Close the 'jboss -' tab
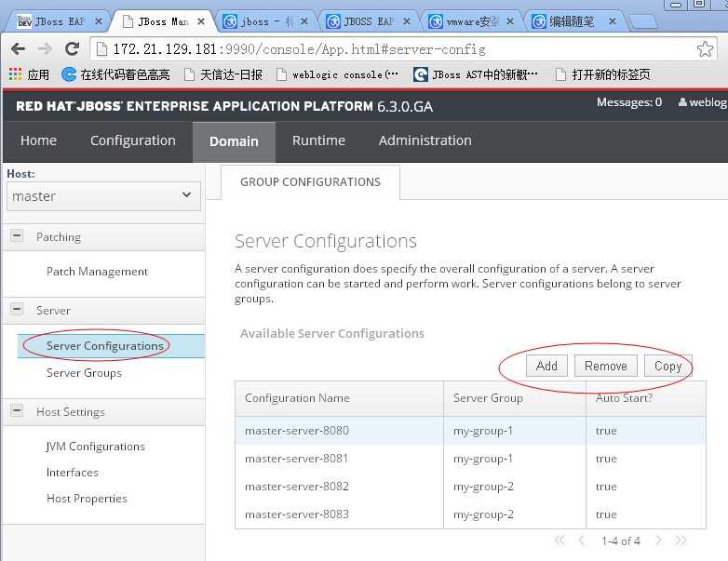 304,21
